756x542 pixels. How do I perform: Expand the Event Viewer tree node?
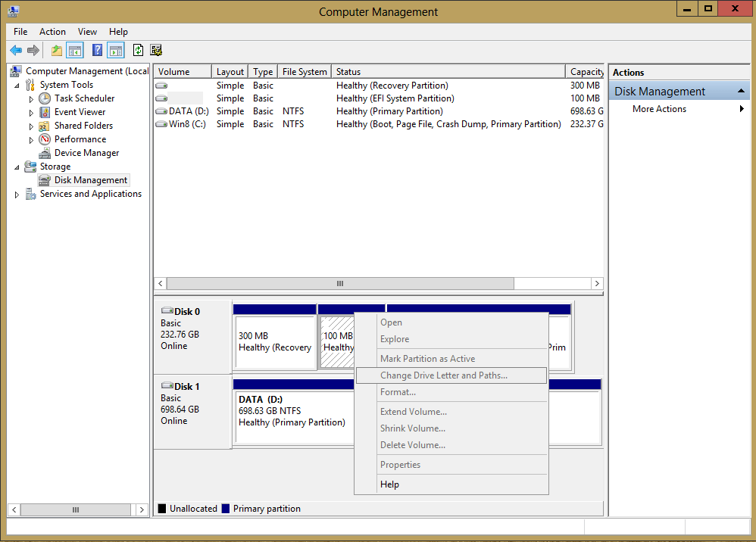click(31, 112)
